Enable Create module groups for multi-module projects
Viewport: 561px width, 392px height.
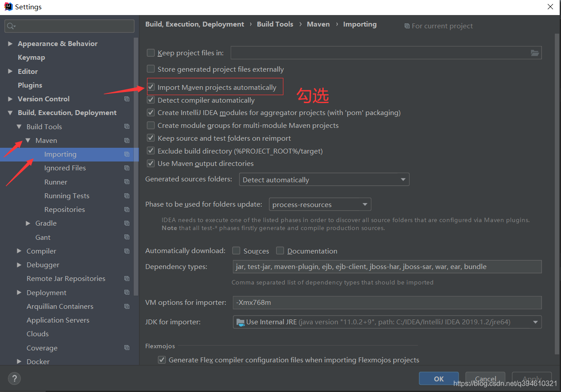pos(151,126)
